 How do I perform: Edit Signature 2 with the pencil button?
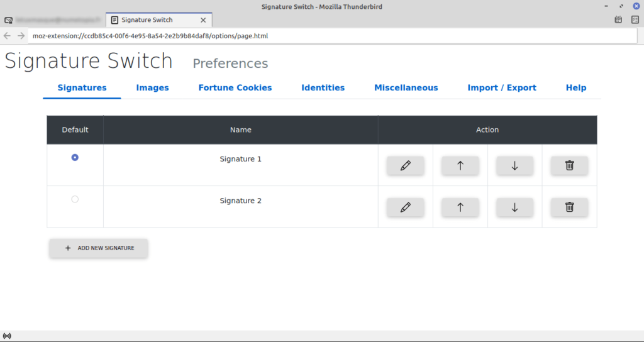[x=406, y=207]
